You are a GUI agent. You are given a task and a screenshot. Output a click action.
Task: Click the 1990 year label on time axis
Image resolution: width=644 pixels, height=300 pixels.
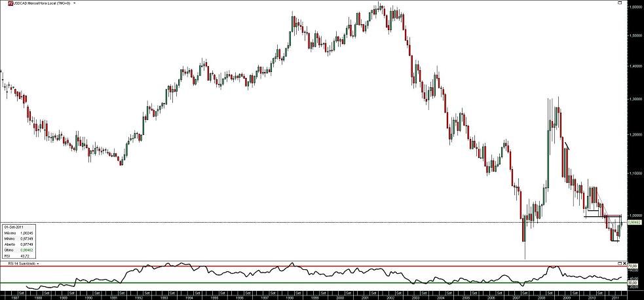tap(88, 297)
